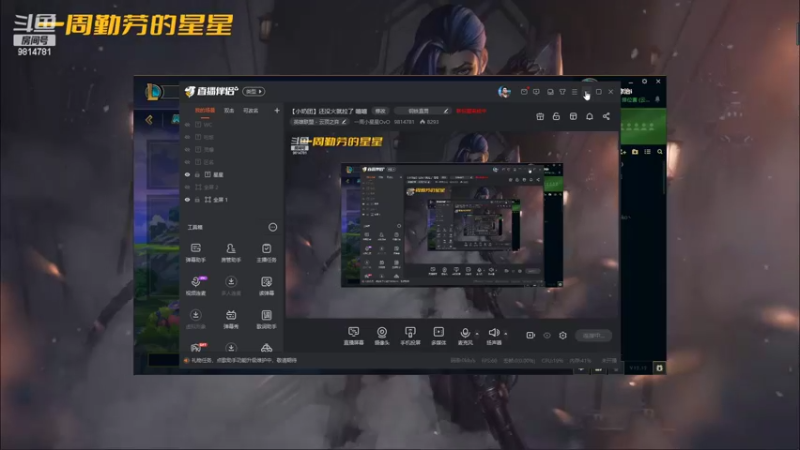This screenshot has width=800, height=450.
Task: Click the unlock padlock icon in header row
Action: [x=556, y=116]
